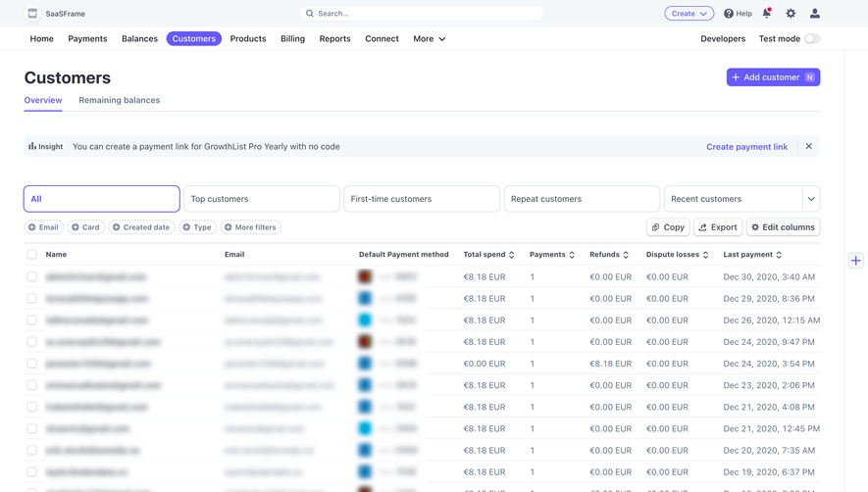Click the plus icon on Created date filter

pyautogui.click(x=117, y=227)
